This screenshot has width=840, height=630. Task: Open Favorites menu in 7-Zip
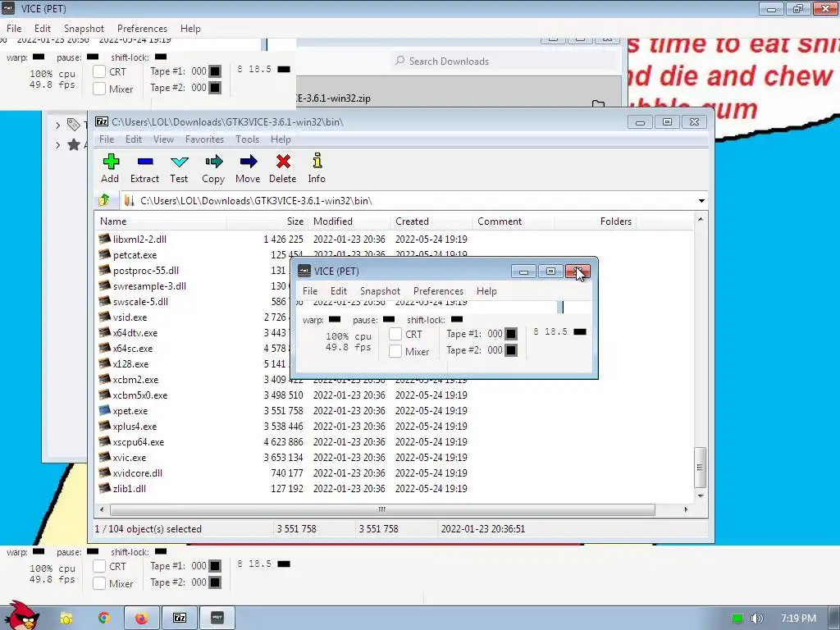pos(204,139)
